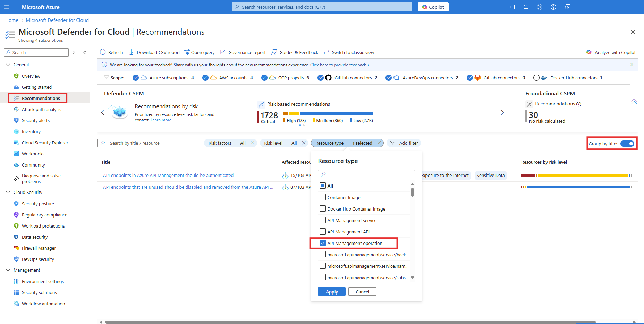The width and height of the screenshot is (644, 324).
Task: Show next Defender CSPM card
Action: pos(502,112)
